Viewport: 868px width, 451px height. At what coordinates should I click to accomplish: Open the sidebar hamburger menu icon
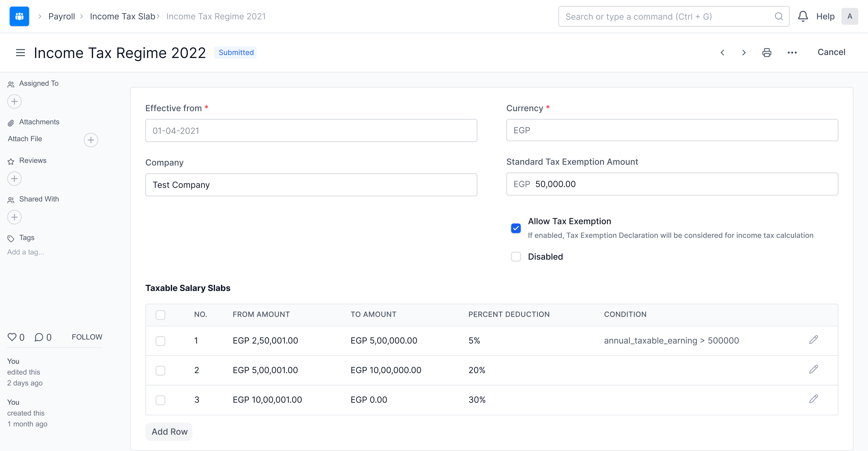pos(20,53)
